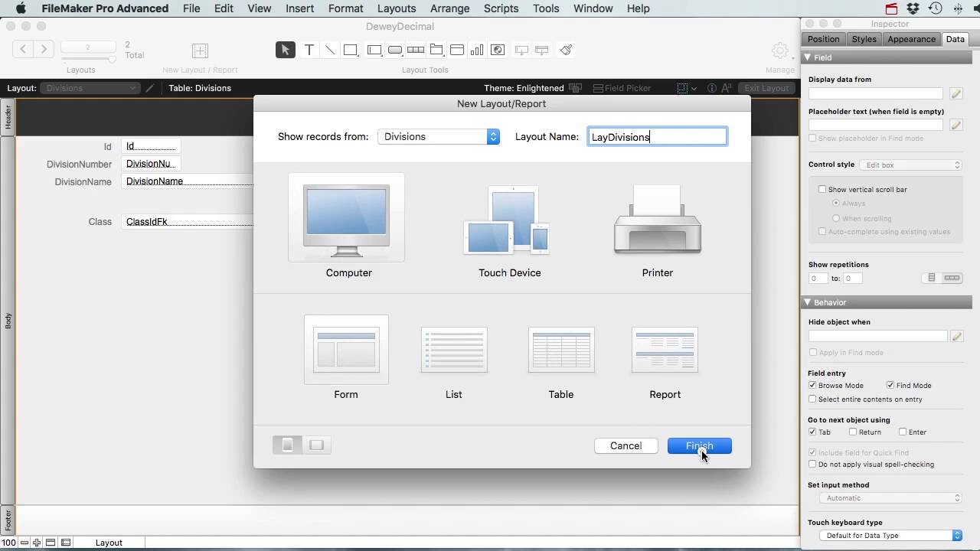Open the Layout selector dropdown

pyautogui.click(x=90, y=88)
